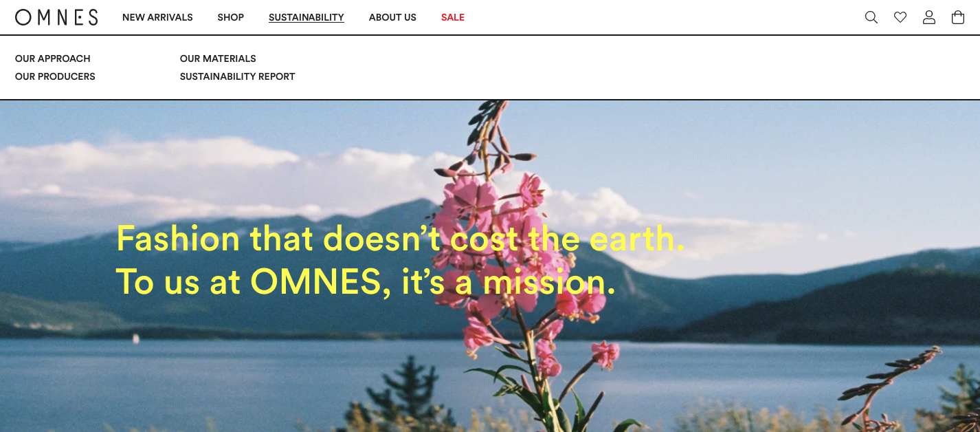Image resolution: width=980 pixels, height=432 pixels.
Task: Open the Our Materials link
Action: [x=218, y=58]
